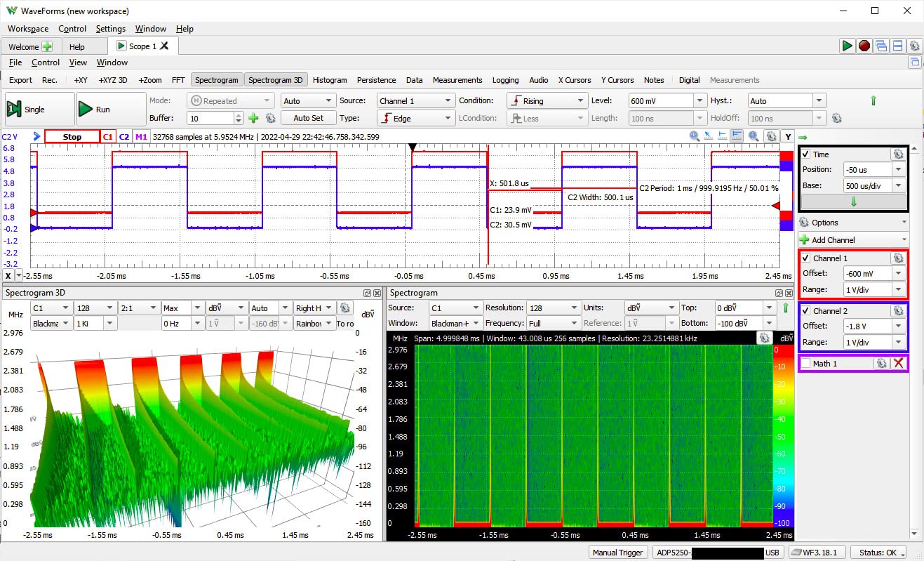Switch to the Histogram tab
The height and width of the screenshot is (561, 924).
[330, 80]
